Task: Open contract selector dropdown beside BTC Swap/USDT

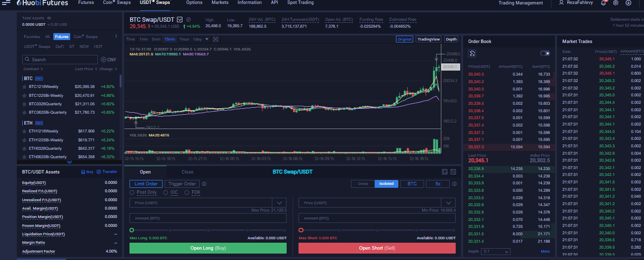Action: pos(179,19)
